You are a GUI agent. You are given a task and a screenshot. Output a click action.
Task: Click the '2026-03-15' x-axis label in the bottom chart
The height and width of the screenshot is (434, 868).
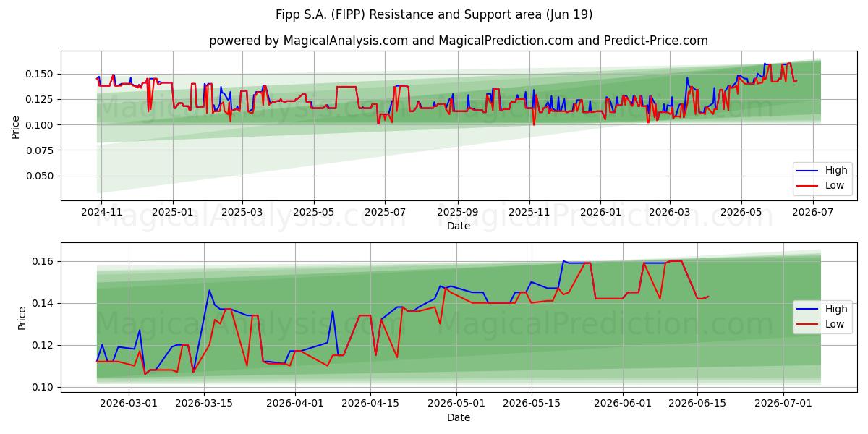tap(204, 404)
